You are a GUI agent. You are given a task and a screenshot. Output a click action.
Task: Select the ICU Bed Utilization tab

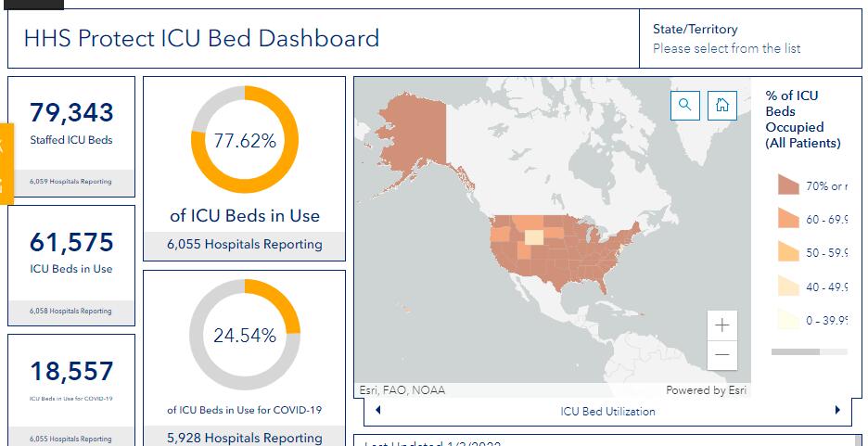coord(607,411)
